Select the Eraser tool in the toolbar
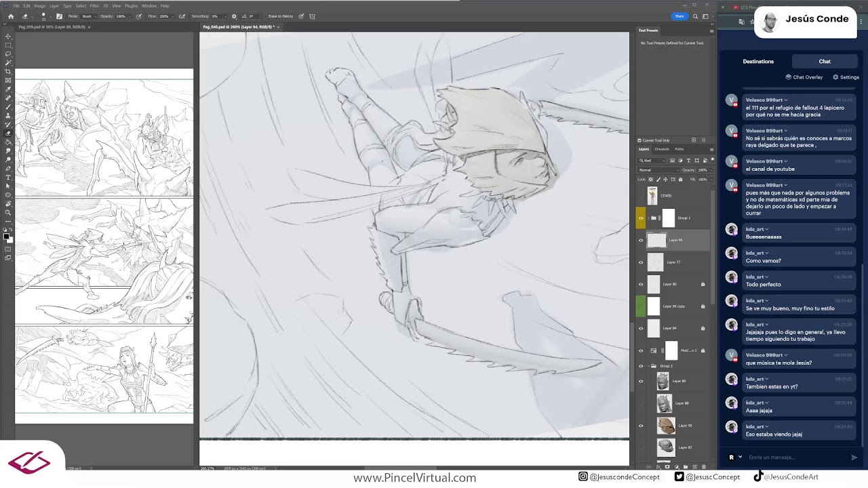 pos(8,134)
